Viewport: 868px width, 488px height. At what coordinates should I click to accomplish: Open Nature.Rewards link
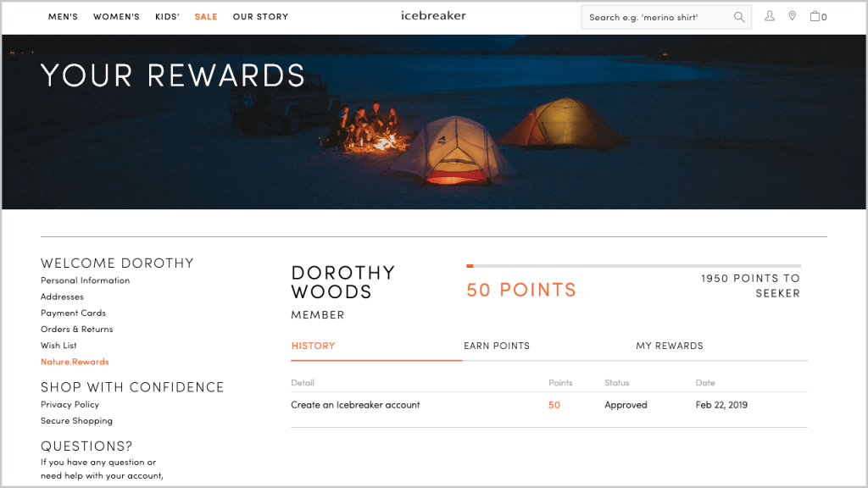pos(75,362)
